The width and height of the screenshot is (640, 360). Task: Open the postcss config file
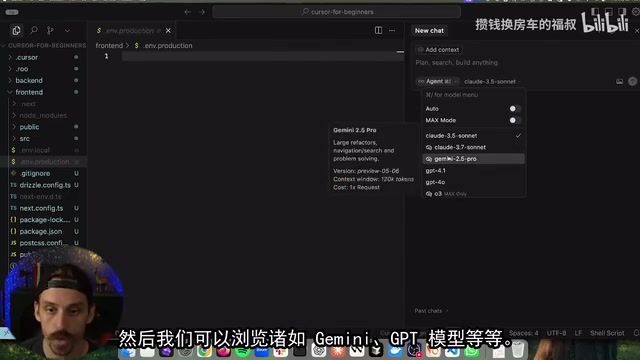43,243
